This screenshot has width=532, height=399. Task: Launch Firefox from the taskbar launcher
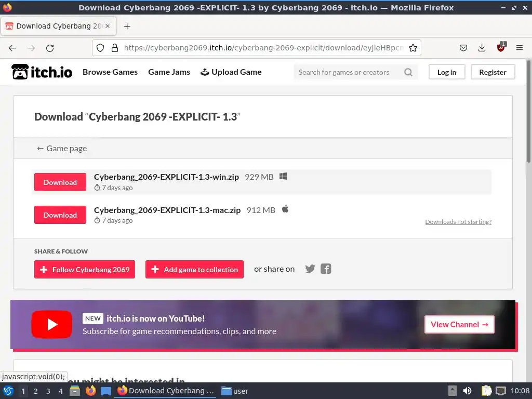click(90, 391)
